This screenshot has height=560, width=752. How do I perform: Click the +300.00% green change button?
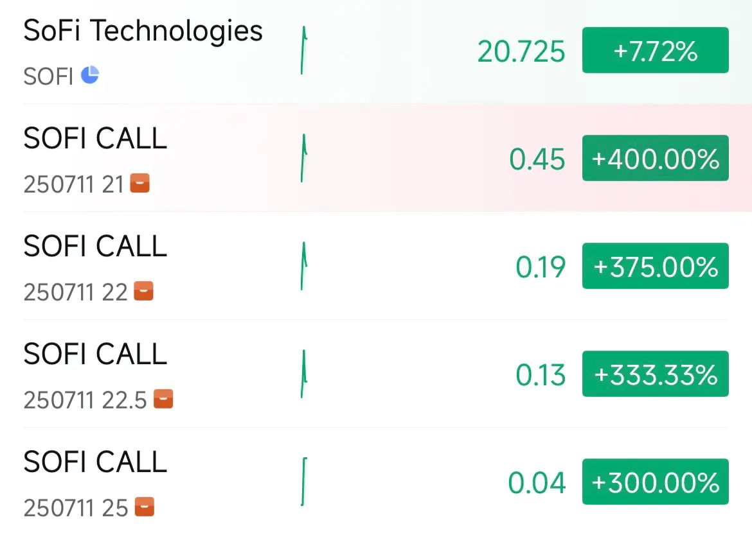point(655,482)
